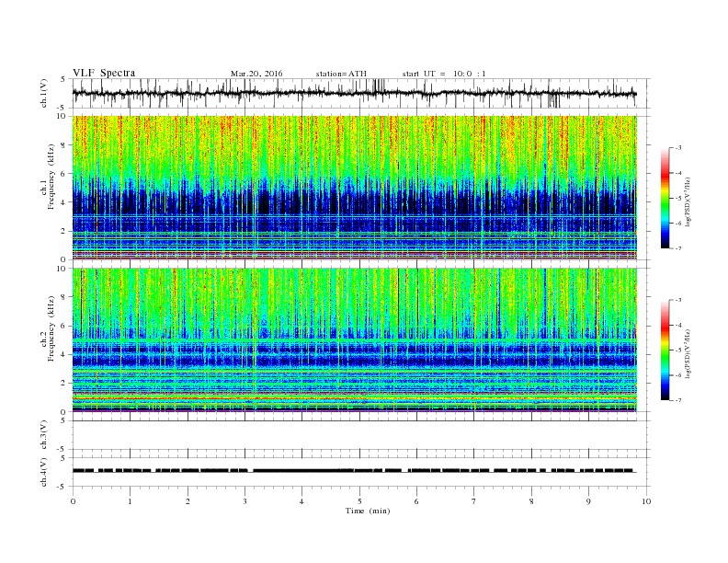
Task: Click the ch.1 spectrogram plot area
Action: click(355, 188)
